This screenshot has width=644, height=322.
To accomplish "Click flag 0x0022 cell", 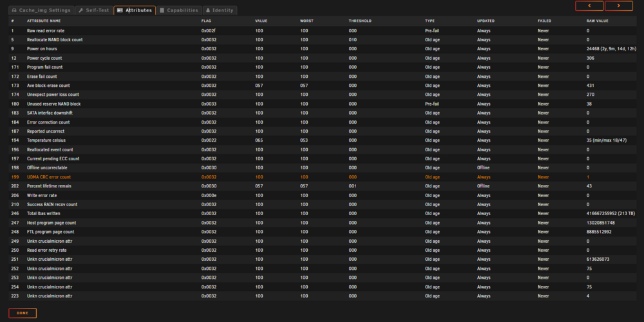I will point(209,140).
